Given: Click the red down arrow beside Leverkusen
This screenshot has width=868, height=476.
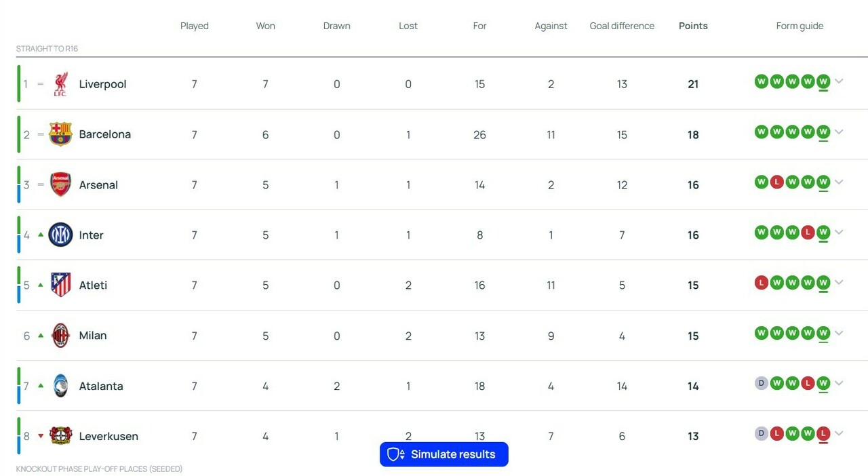Looking at the screenshot, I should [x=41, y=436].
